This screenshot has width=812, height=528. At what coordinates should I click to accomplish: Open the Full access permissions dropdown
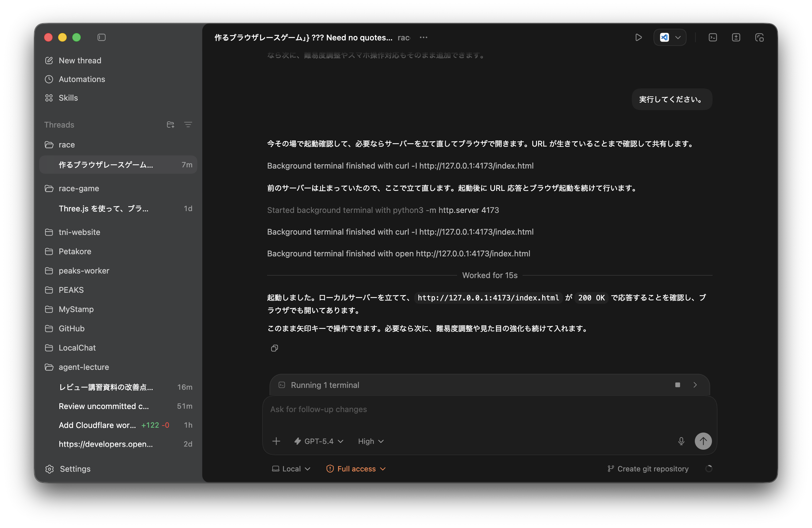point(356,469)
